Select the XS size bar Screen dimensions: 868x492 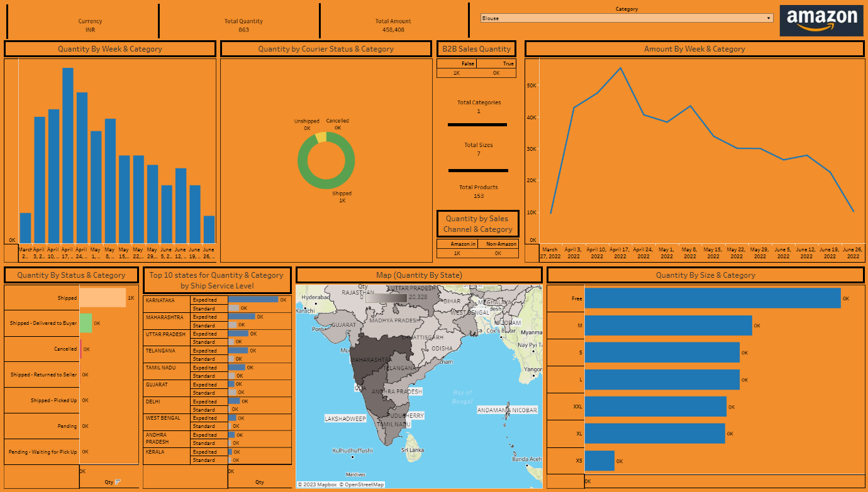click(x=599, y=461)
